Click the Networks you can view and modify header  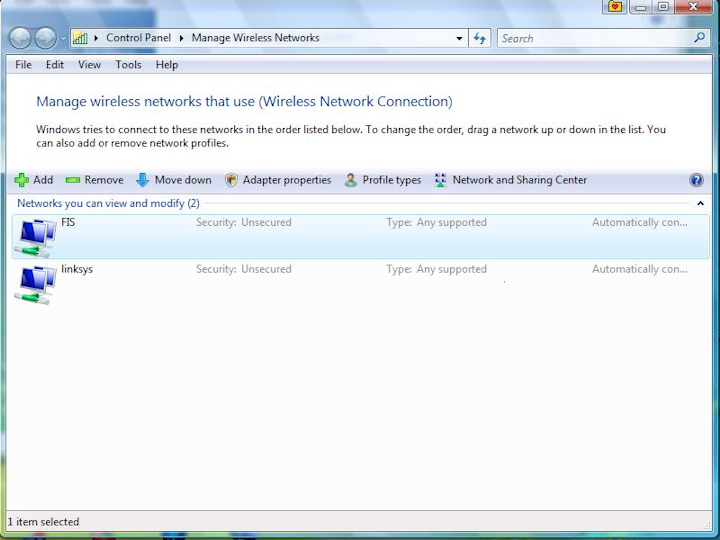[108, 203]
